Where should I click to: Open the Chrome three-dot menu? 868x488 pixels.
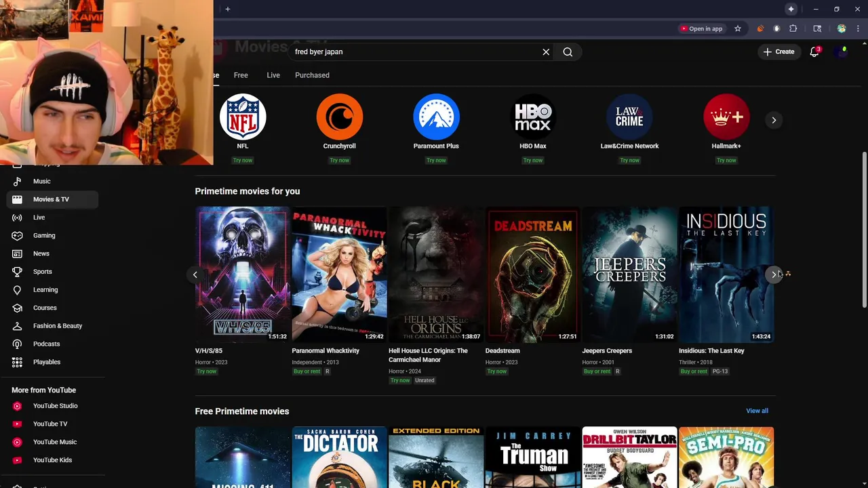tap(858, 28)
